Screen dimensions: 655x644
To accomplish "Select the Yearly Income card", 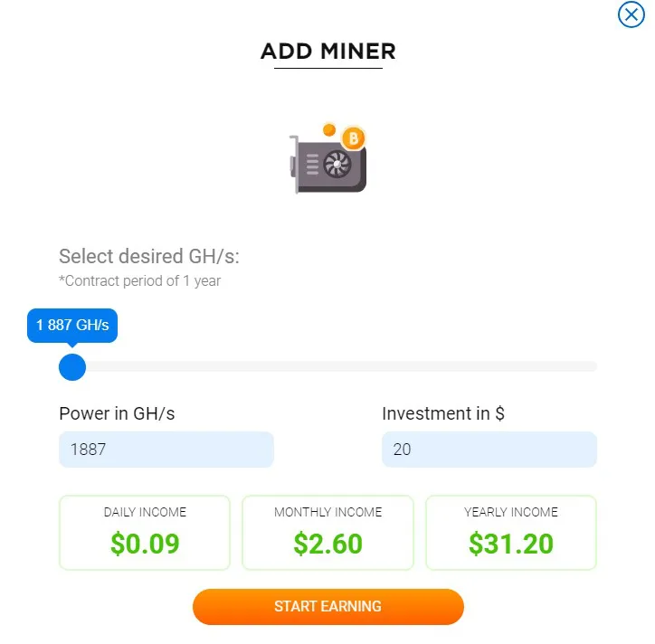I will click(x=511, y=533).
